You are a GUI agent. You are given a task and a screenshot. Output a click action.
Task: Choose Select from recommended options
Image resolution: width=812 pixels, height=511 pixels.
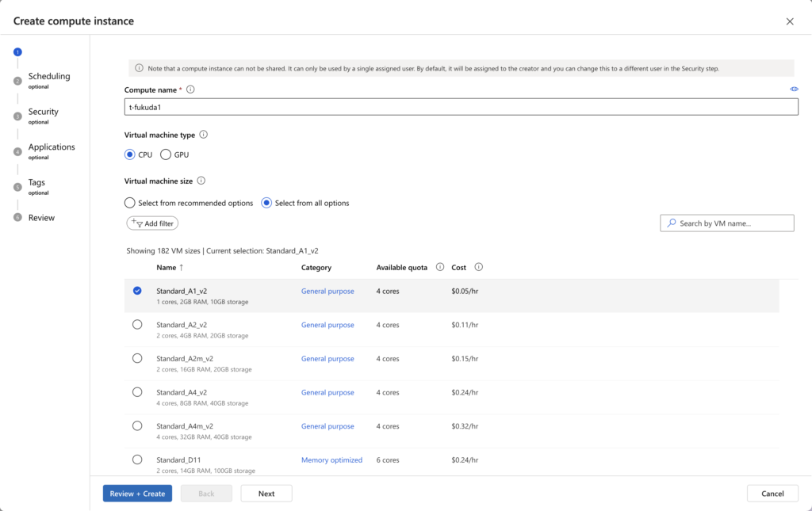130,203
